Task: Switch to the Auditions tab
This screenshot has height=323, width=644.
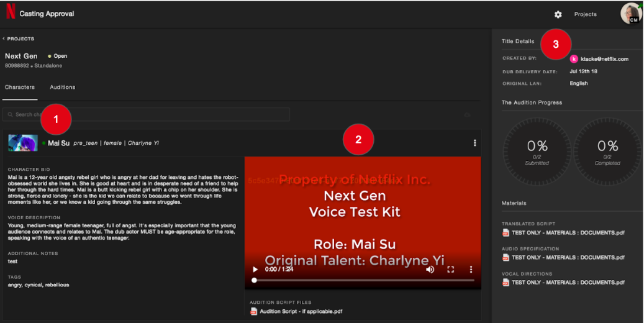Action: click(63, 87)
